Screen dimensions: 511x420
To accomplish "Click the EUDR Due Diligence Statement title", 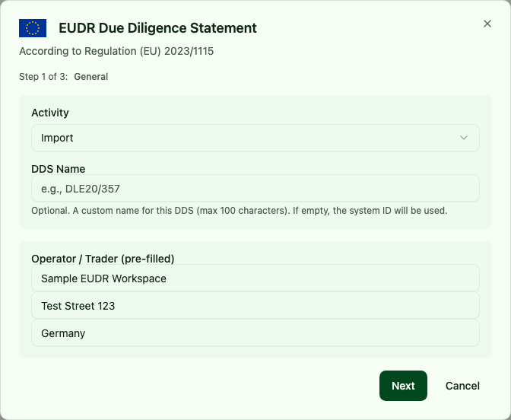I will (157, 28).
